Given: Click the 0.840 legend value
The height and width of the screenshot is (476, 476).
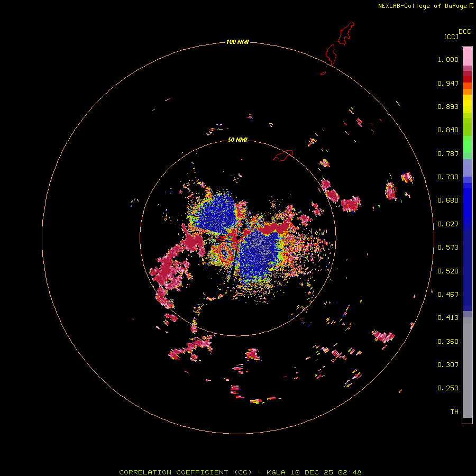Looking at the screenshot, I should 448,130.
